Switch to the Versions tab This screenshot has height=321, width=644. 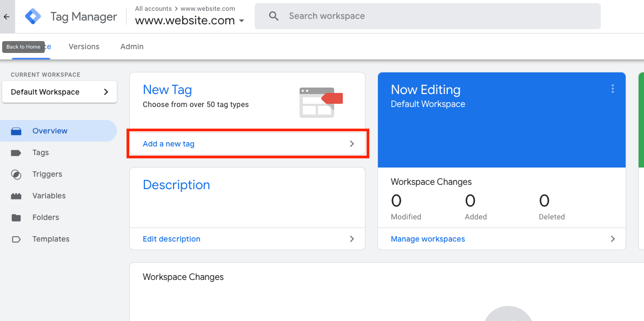(x=84, y=47)
